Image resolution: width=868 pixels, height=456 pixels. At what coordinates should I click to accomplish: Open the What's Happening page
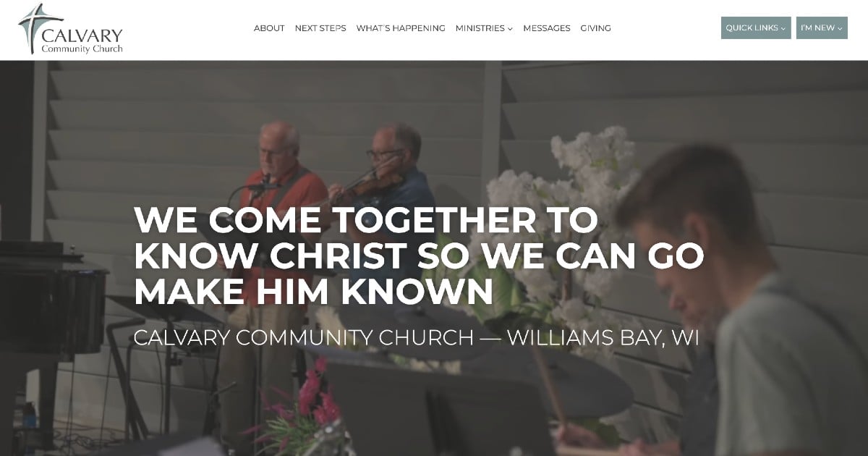tap(401, 28)
